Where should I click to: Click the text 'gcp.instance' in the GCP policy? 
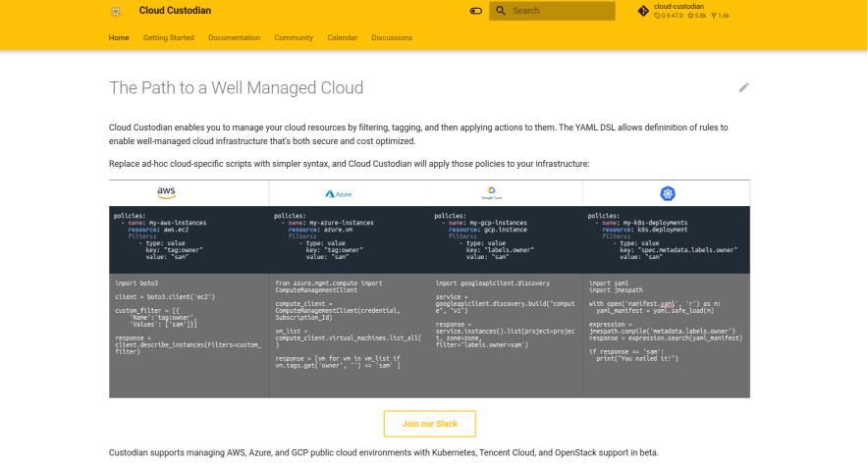click(x=506, y=230)
